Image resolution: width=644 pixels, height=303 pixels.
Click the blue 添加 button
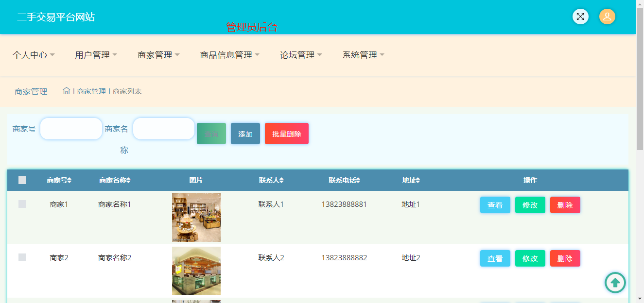pos(245,134)
